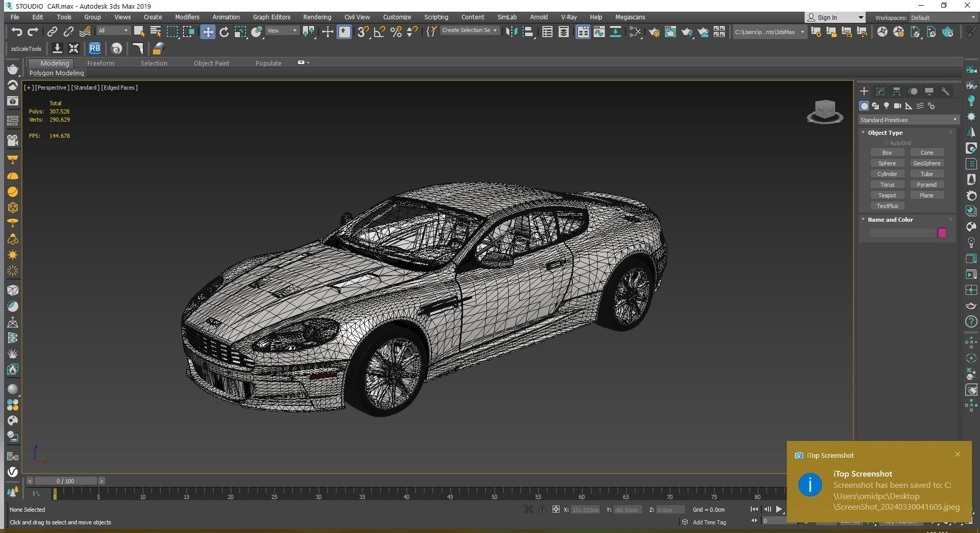Click Bind to Space Warp icon
Viewport: 980px width, 533px height.
85,32
